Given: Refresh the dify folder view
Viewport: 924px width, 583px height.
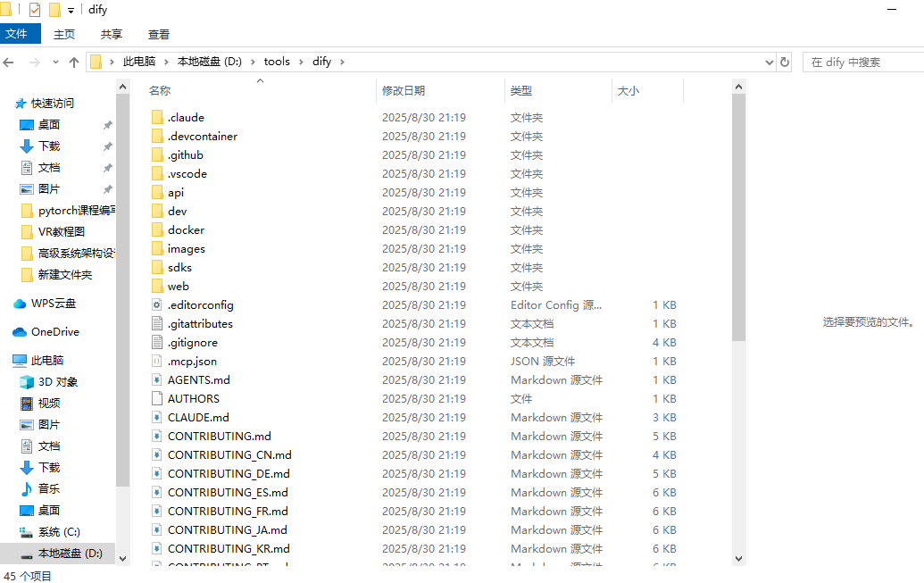Looking at the screenshot, I should click(785, 62).
